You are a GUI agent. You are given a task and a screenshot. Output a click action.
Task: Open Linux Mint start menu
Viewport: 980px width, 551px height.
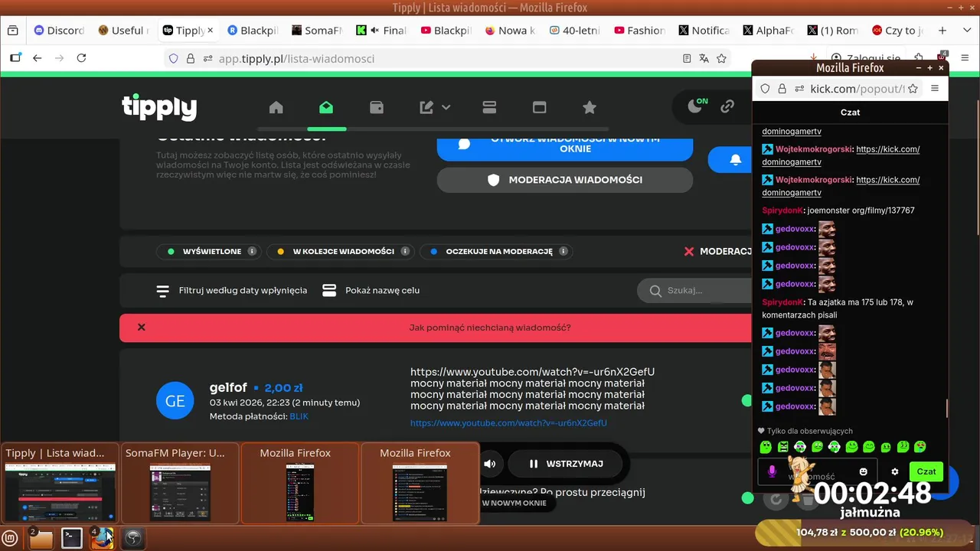(11, 538)
